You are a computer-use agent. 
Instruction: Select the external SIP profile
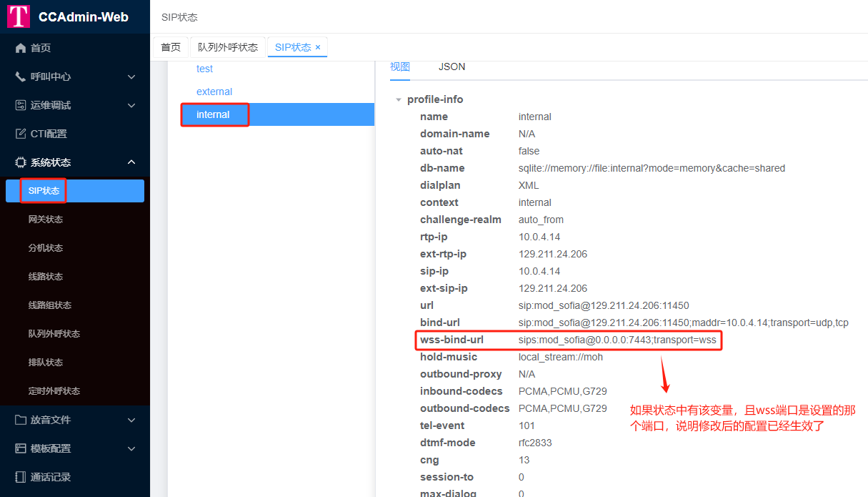[x=214, y=92]
